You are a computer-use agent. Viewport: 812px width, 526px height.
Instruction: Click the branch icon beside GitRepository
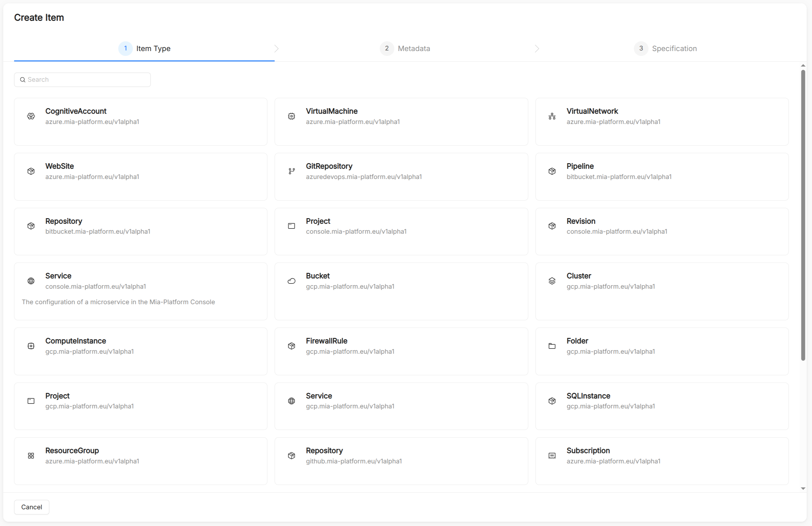(291, 171)
